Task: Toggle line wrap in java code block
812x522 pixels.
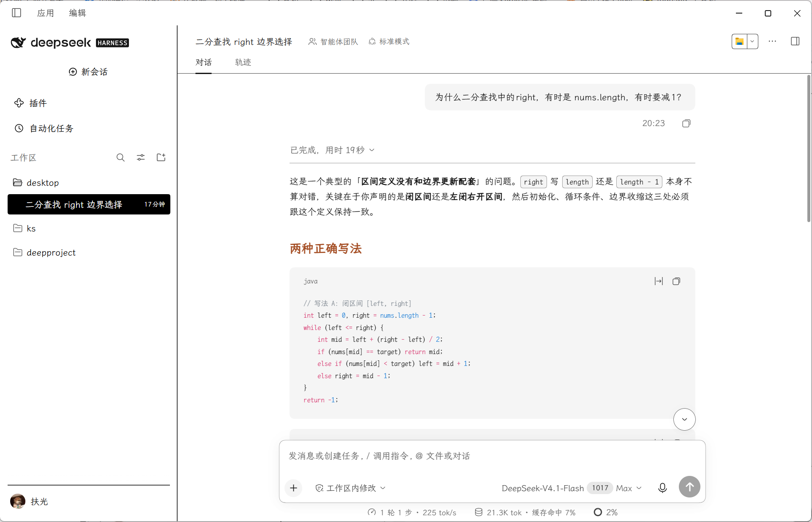Action: pos(659,281)
